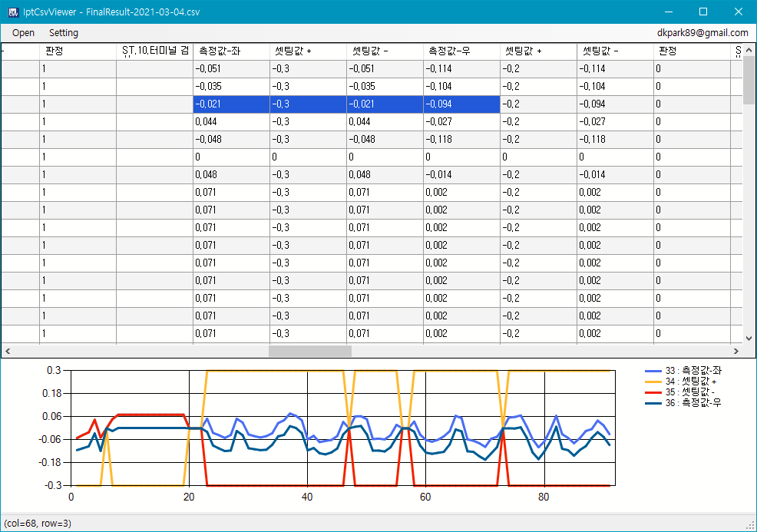This screenshot has width=757, height=532.
Task: Click the left arrow of the horizontal scrollbar
Action: coord(7,351)
